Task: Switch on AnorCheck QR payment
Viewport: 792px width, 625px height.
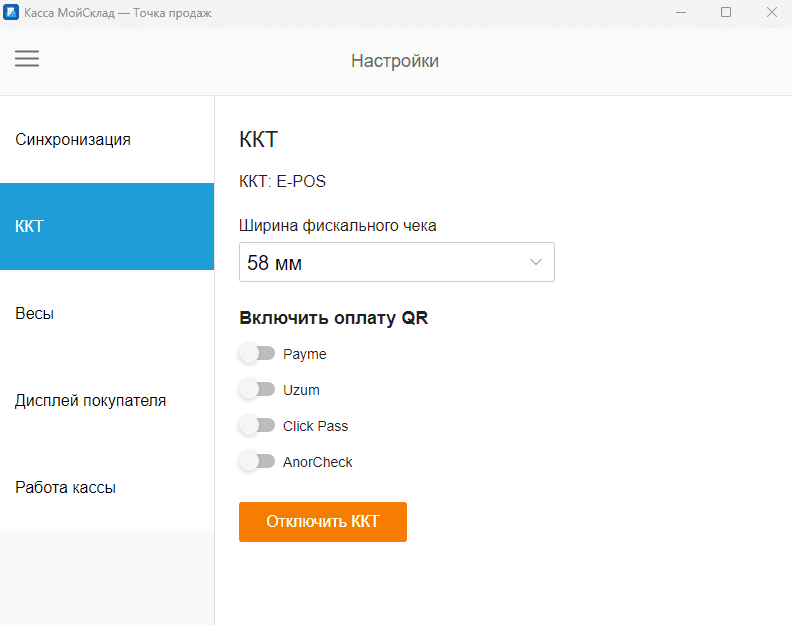Action: (257, 462)
